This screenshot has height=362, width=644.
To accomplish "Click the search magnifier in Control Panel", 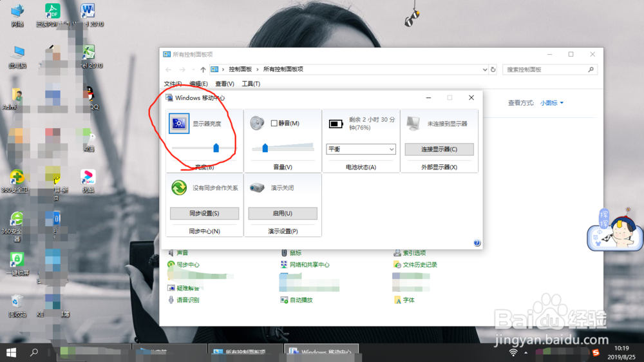I will tap(591, 70).
